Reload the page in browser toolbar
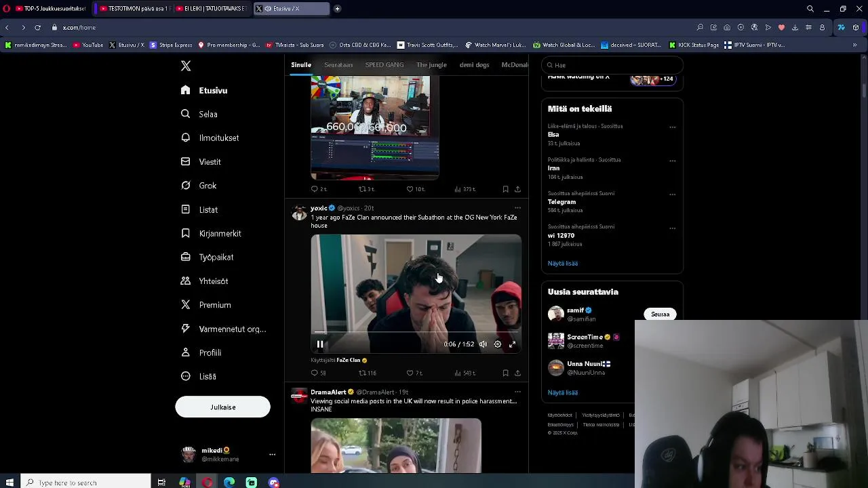Image resolution: width=868 pixels, height=488 pixels. (x=38, y=28)
